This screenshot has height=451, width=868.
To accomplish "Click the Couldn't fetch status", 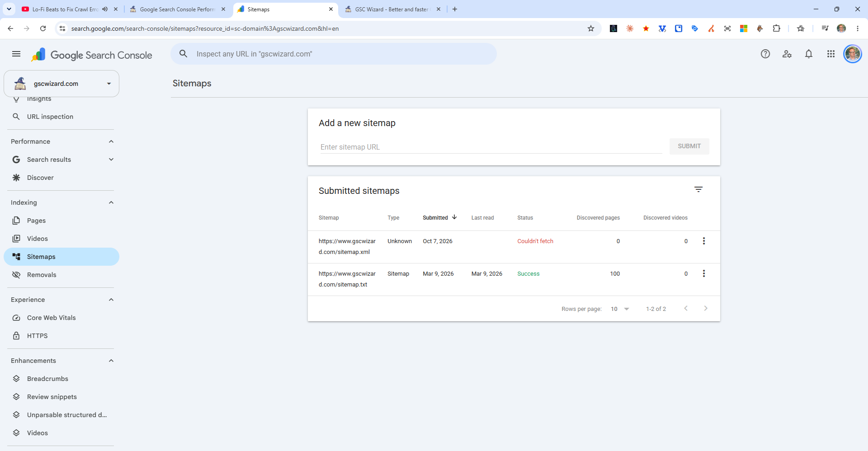I will [x=535, y=241].
